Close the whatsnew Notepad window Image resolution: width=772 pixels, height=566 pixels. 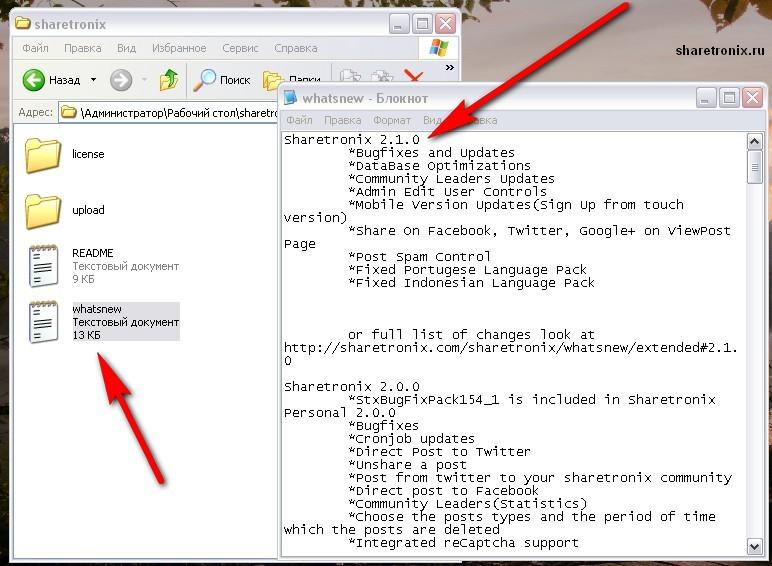coord(753,97)
